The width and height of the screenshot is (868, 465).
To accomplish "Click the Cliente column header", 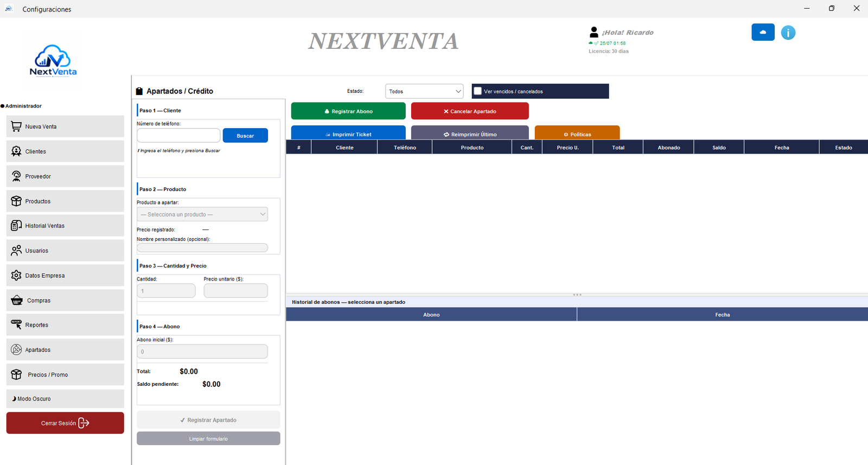I will point(344,148).
